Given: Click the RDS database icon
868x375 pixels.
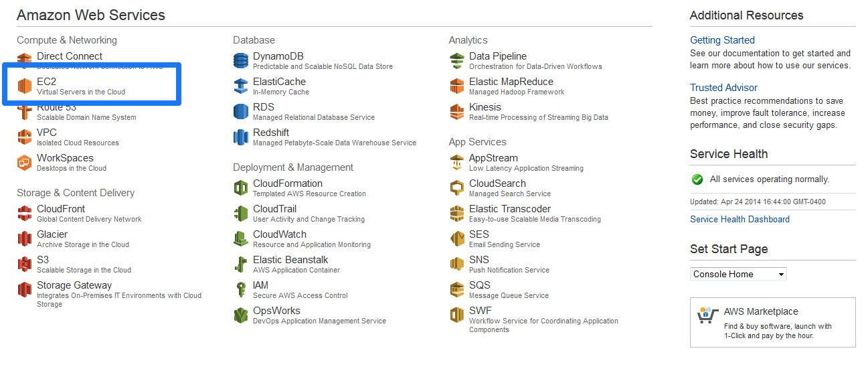Looking at the screenshot, I should click(241, 112).
